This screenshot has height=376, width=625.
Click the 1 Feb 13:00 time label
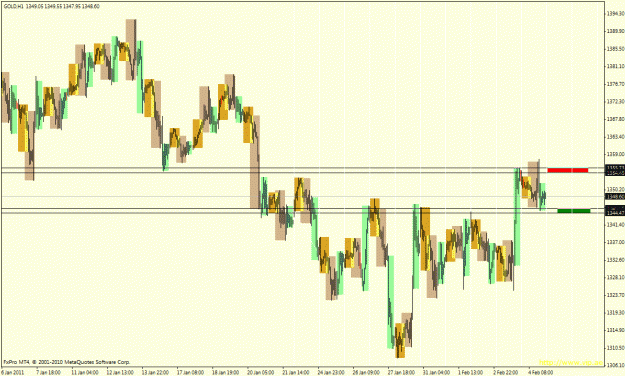point(471,372)
